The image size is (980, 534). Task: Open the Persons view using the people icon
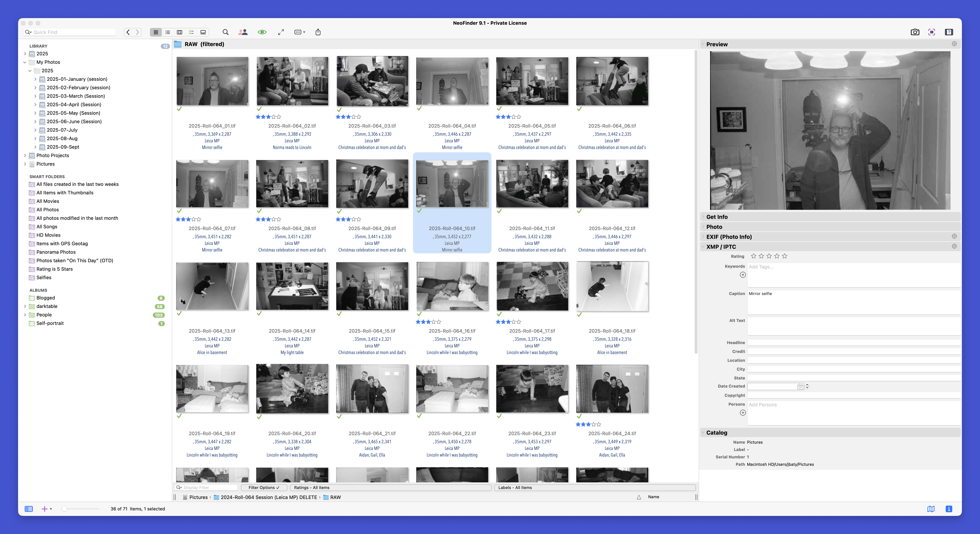pyautogui.click(x=244, y=32)
